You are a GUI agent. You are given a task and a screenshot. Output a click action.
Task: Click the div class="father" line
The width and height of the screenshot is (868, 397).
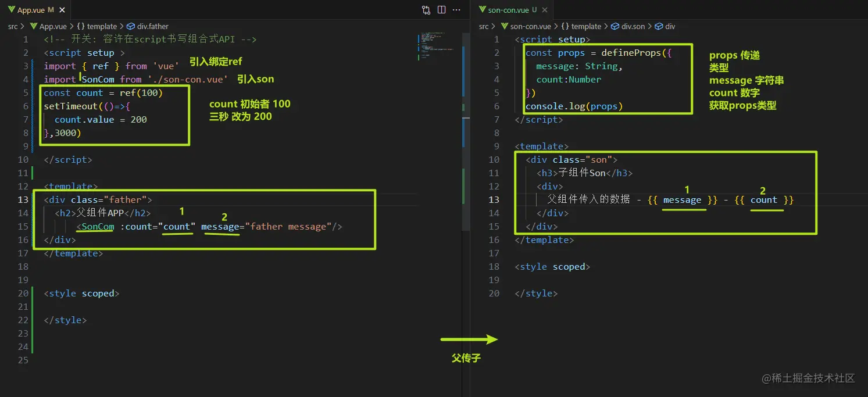click(x=98, y=199)
